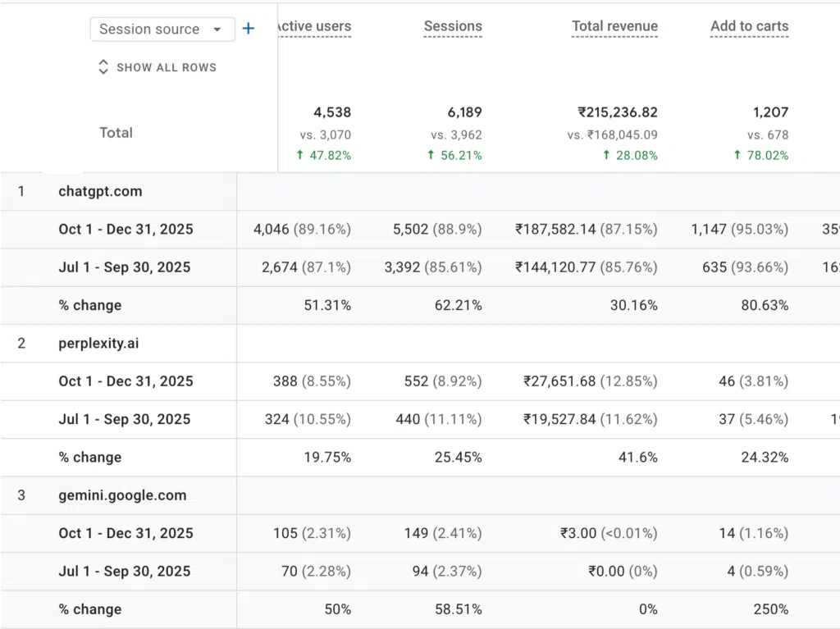Click total sessions value 6,189
840x629 pixels.
pos(464,112)
